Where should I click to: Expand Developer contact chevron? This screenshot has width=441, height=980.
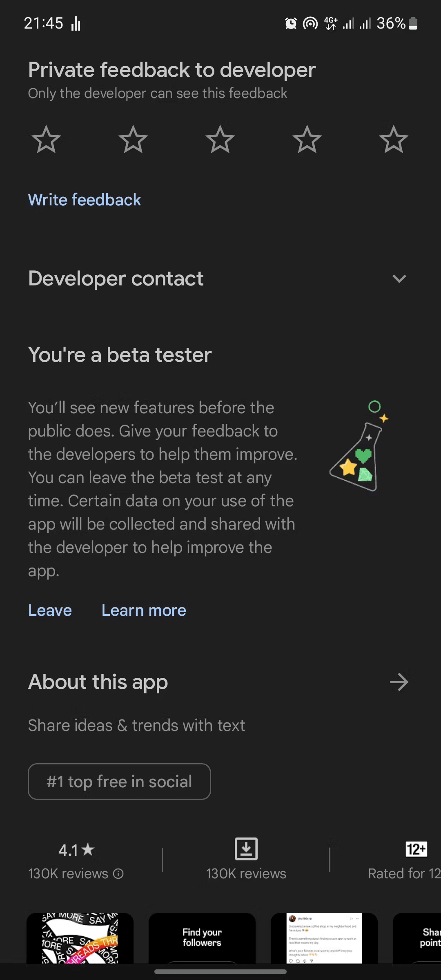pyautogui.click(x=399, y=279)
